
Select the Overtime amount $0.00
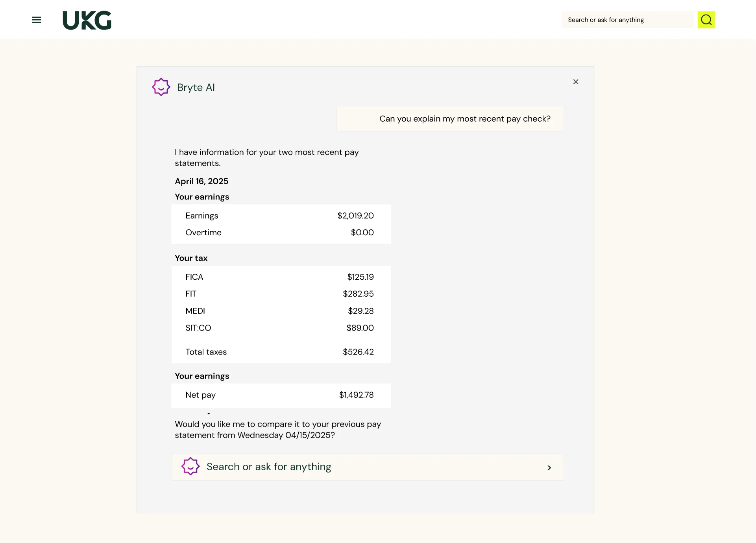click(362, 233)
